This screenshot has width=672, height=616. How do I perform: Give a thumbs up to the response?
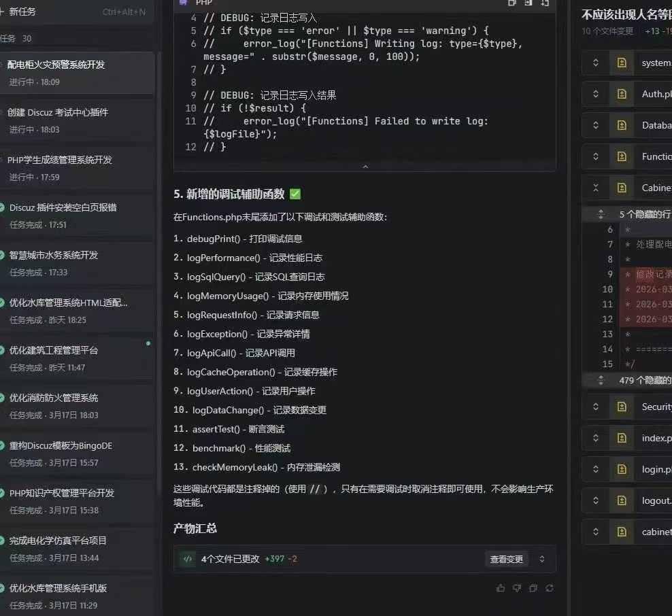click(x=501, y=588)
